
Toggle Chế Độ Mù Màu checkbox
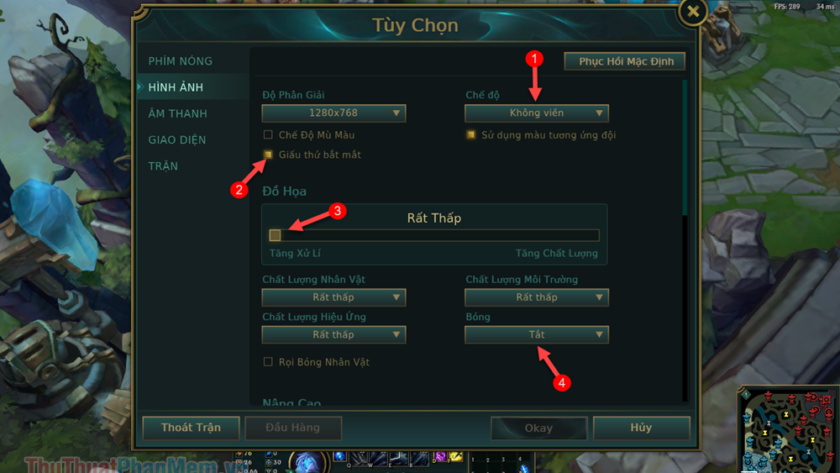[x=268, y=134]
